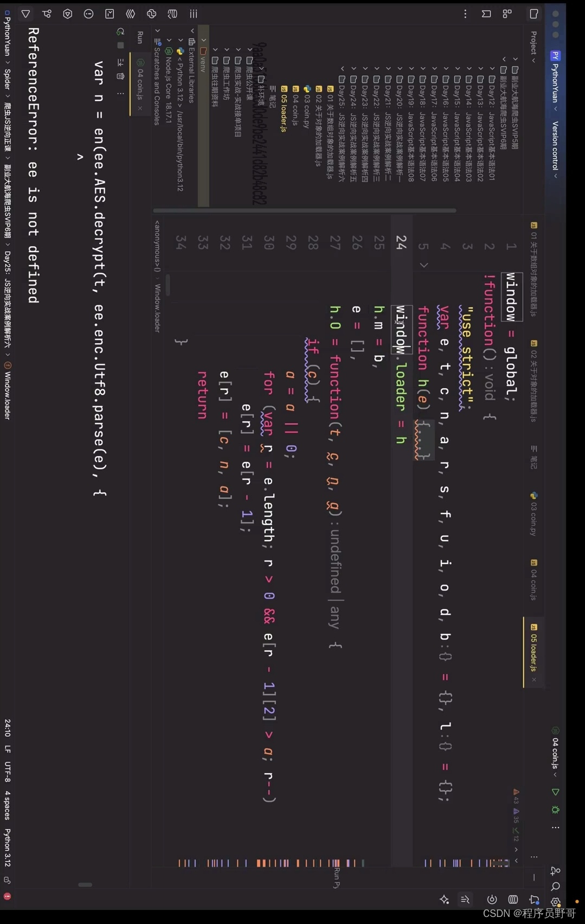Open the Services tool window hexagon icon

coord(68,14)
